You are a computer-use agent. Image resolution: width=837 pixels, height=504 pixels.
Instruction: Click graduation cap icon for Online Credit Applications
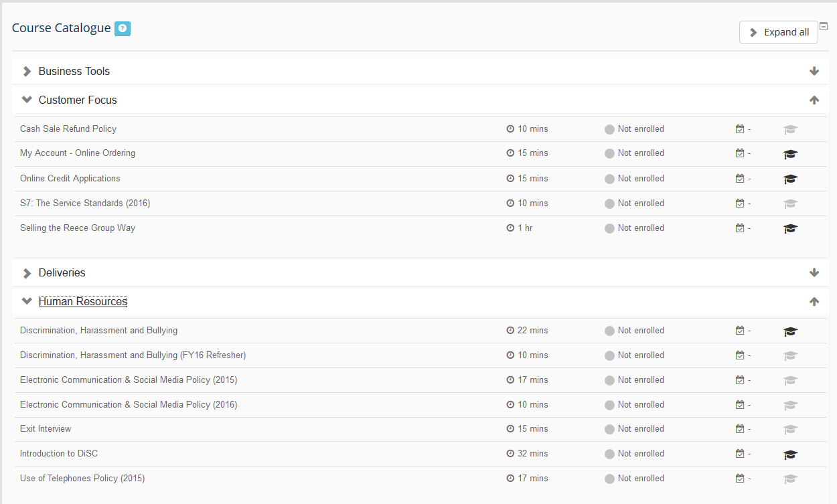pos(790,179)
